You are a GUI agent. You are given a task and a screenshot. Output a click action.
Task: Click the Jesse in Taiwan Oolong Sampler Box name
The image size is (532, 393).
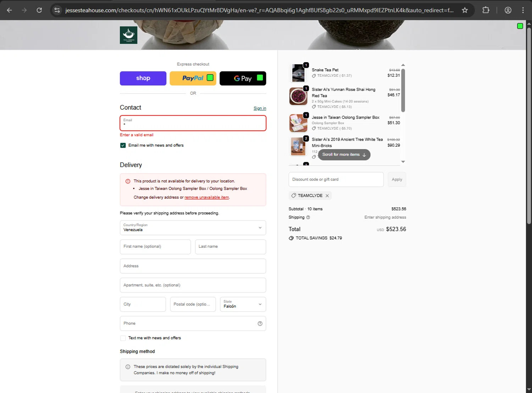pos(345,118)
